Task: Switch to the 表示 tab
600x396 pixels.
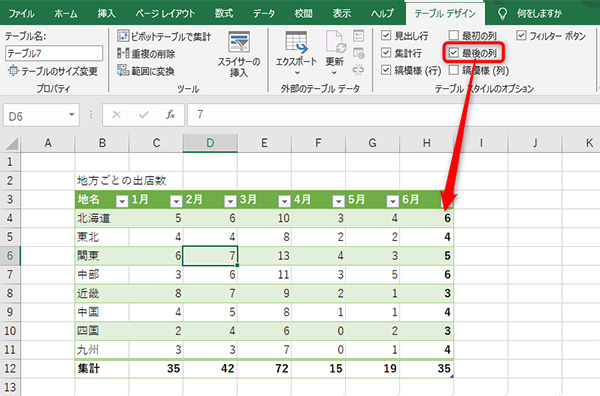Action: click(342, 14)
